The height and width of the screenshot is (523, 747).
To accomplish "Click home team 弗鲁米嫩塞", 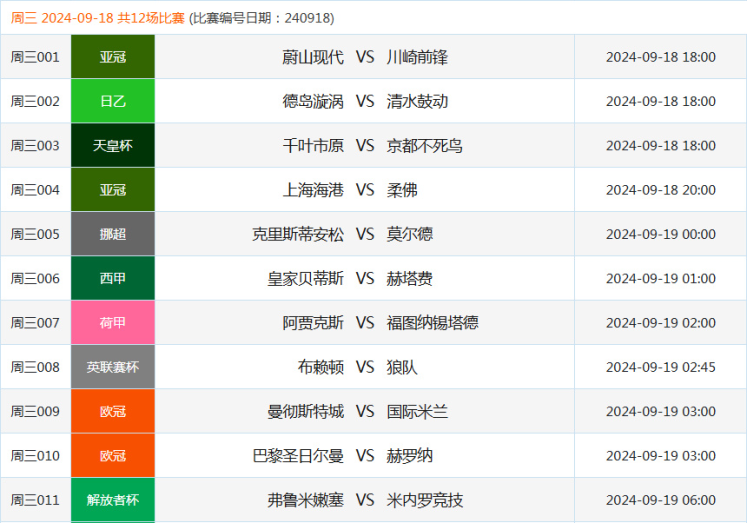I will pos(305,500).
